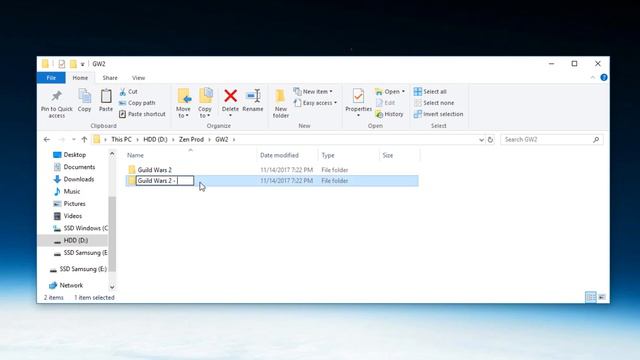Click the navigation pane scroll down arrow
Screen dimensions: 640x360
point(112,287)
